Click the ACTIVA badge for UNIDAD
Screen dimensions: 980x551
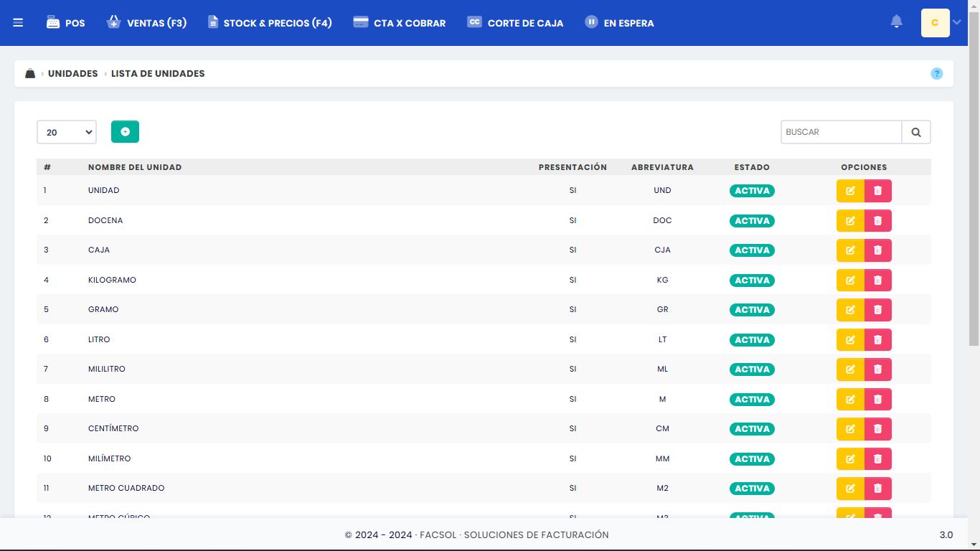point(752,191)
